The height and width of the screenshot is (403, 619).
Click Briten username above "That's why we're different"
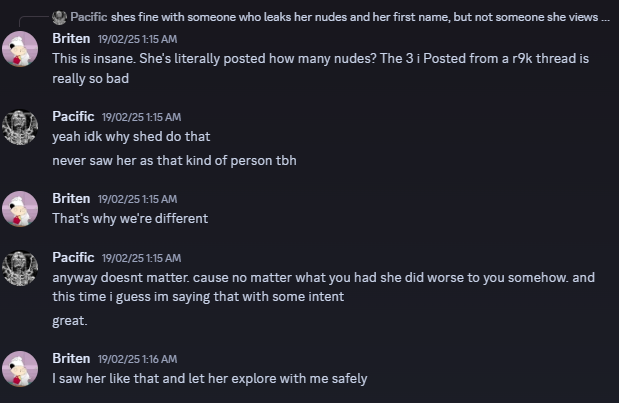click(x=70, y=198)
